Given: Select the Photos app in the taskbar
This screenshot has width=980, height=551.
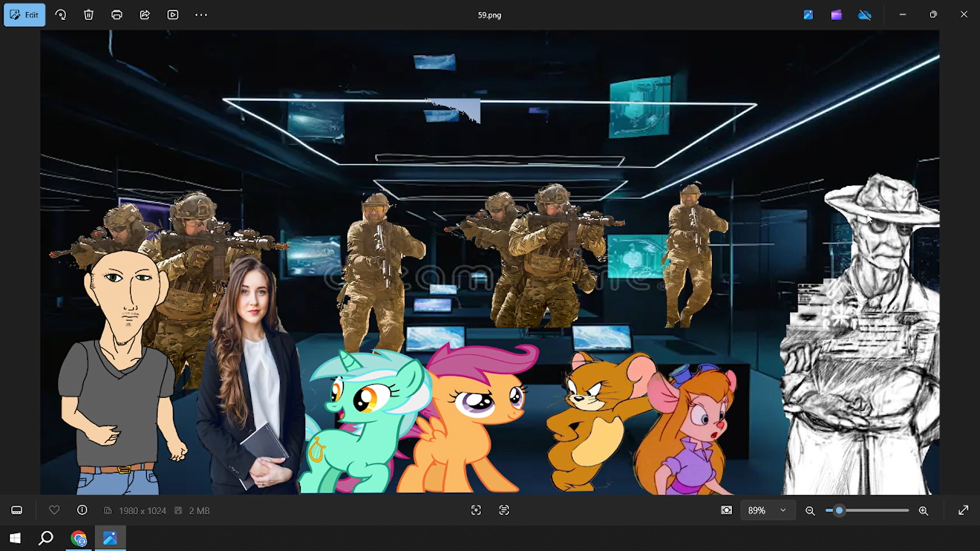Looking at the screenshot, I should pyautogui.click(x=110, y=538).
